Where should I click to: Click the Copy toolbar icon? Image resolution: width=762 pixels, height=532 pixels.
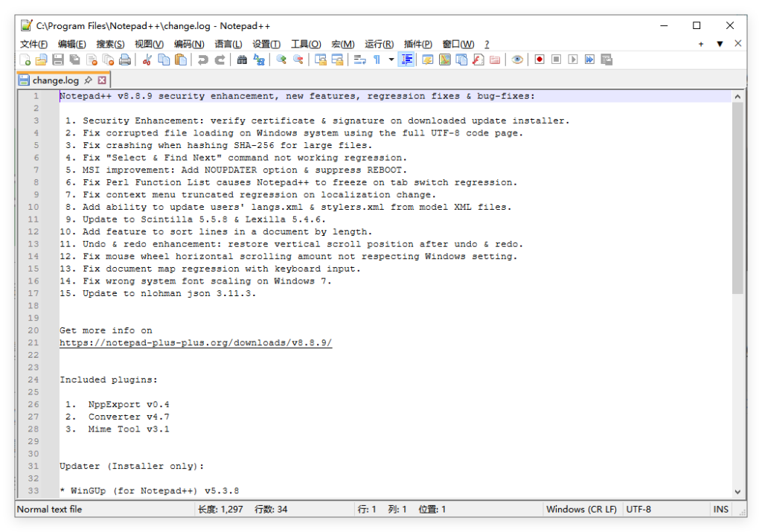tap(164, 60)
